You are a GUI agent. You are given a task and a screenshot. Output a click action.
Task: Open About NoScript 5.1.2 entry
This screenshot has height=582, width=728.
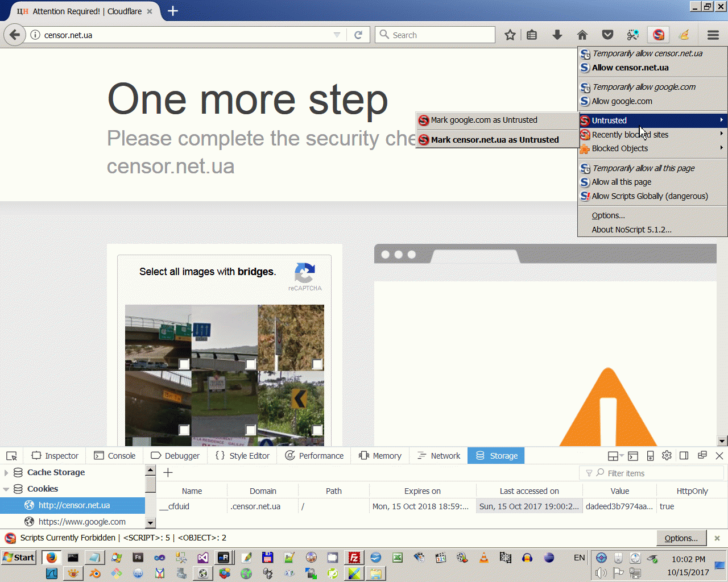point(652,230)
